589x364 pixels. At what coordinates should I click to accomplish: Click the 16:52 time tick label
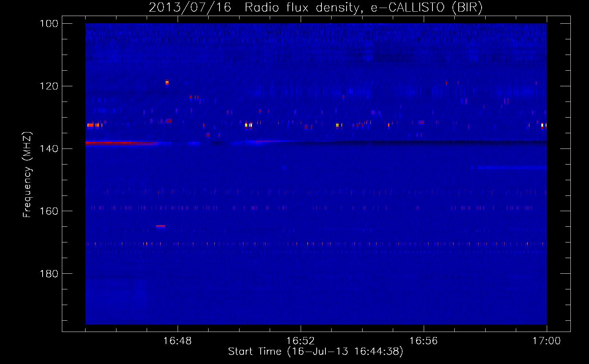click(300, 341)
